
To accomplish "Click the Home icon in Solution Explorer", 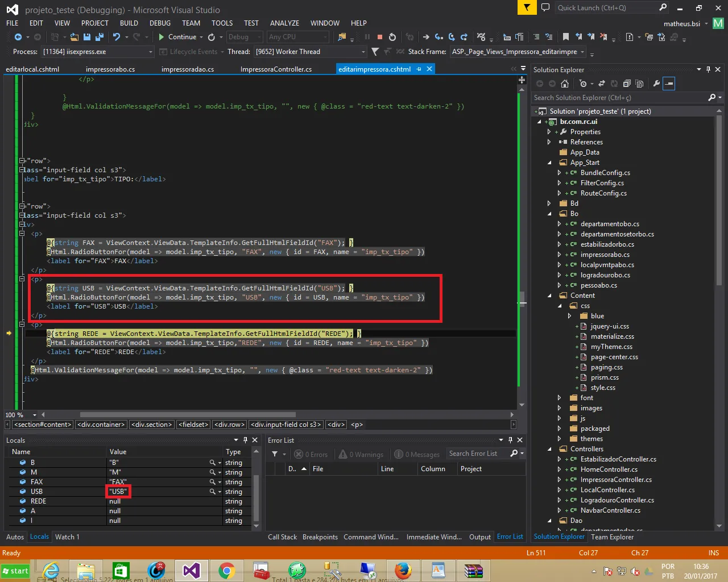I will [564, 84].
